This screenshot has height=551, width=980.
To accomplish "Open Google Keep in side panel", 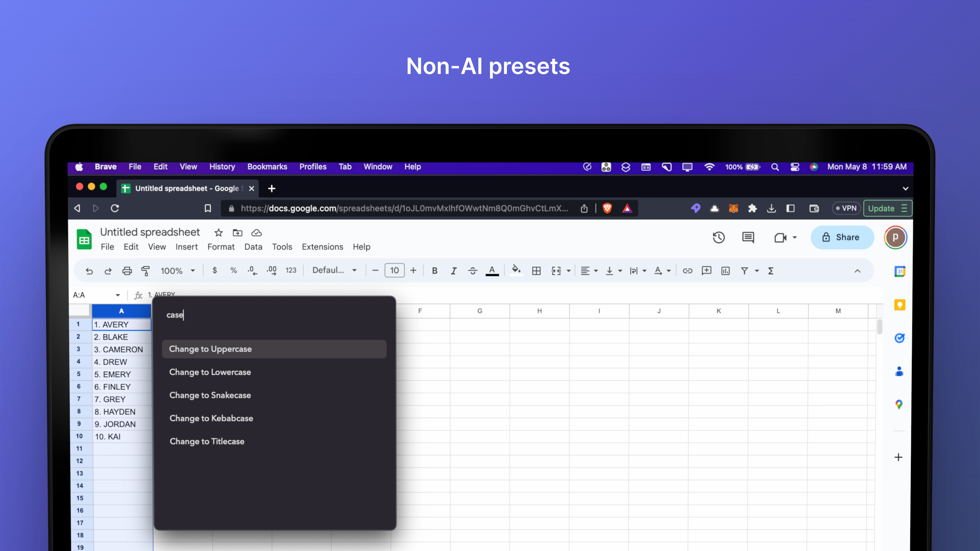I will (x=899, y=305).
